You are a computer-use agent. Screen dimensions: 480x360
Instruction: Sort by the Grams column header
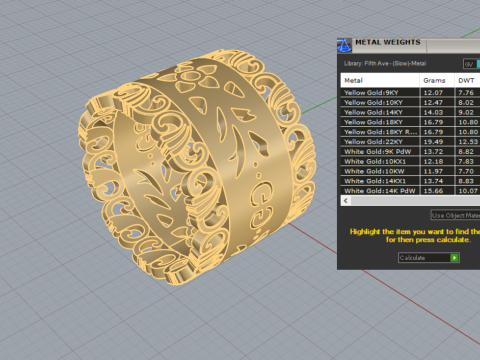pos(437,80)
